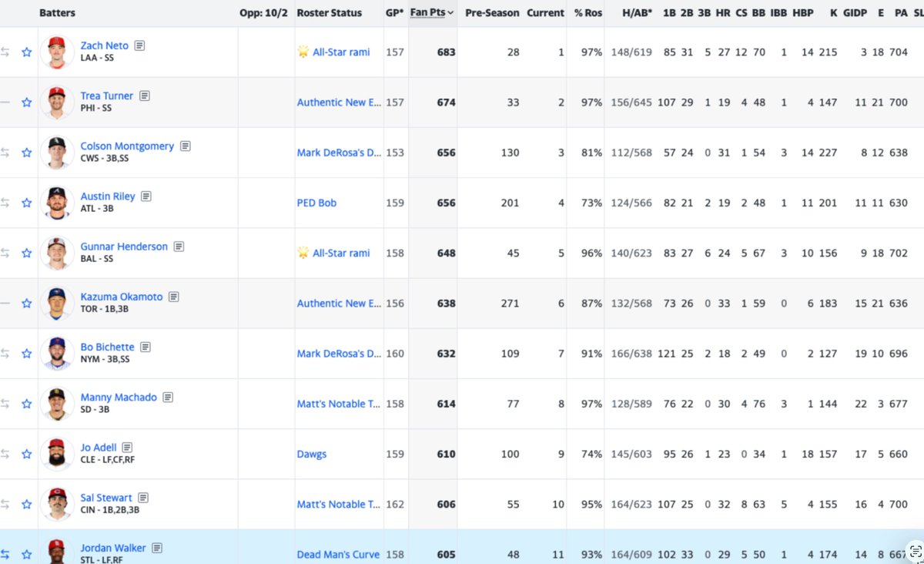This screenshot has height=564, width=924.
Task: Toggle the watchlist star for Zach Neto
Action: pos(26,52)
